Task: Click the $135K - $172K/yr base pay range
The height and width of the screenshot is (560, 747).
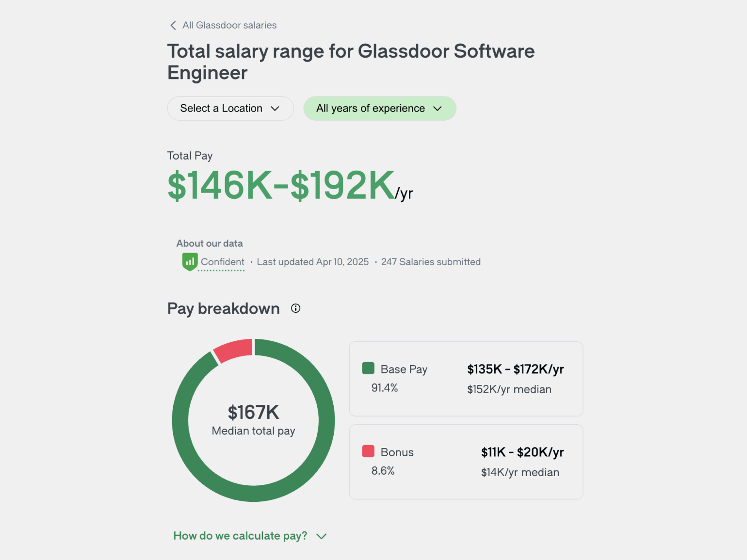Action: (x=515, y=369)
